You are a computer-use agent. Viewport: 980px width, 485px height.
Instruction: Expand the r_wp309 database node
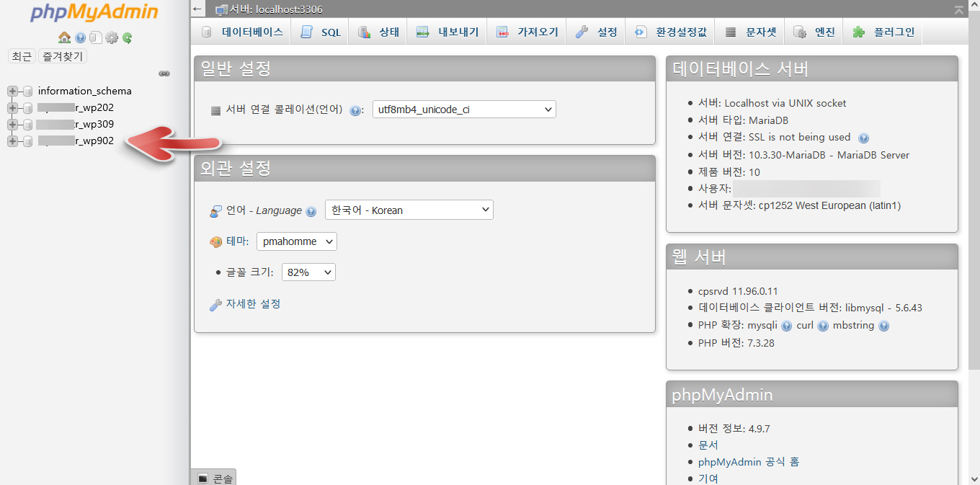(x=12, y=124)
